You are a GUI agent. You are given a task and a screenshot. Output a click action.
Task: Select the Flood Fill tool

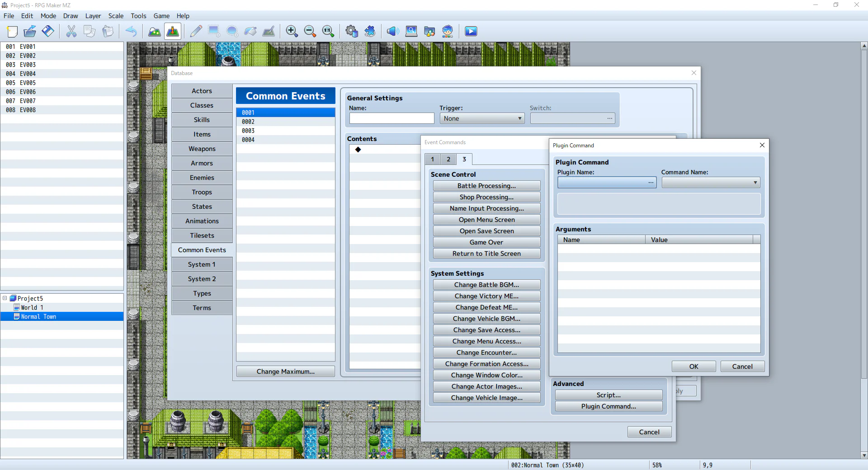coord(250,31)
